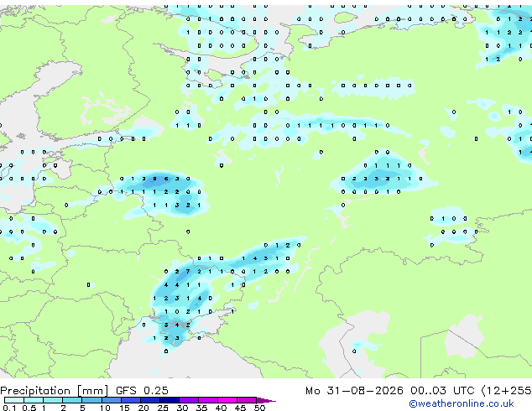532x411 pixels.
Task: Select the 0.1–0.5 mm palest legend swatch
Action: click(x=14, y=400)
